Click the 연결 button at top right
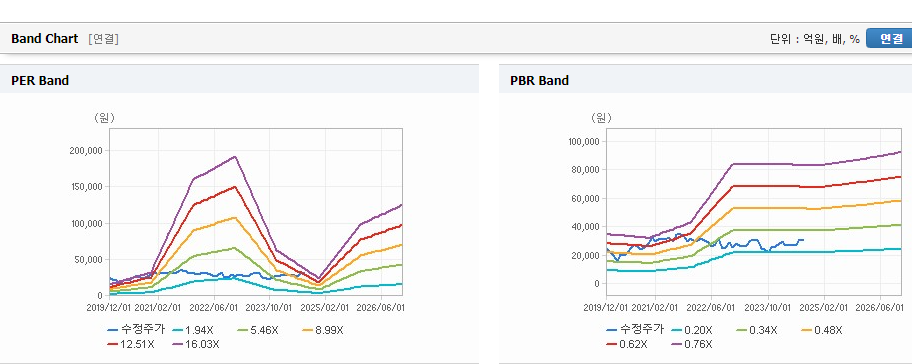This screenshot has height=364, width=912. click(889, 38)
